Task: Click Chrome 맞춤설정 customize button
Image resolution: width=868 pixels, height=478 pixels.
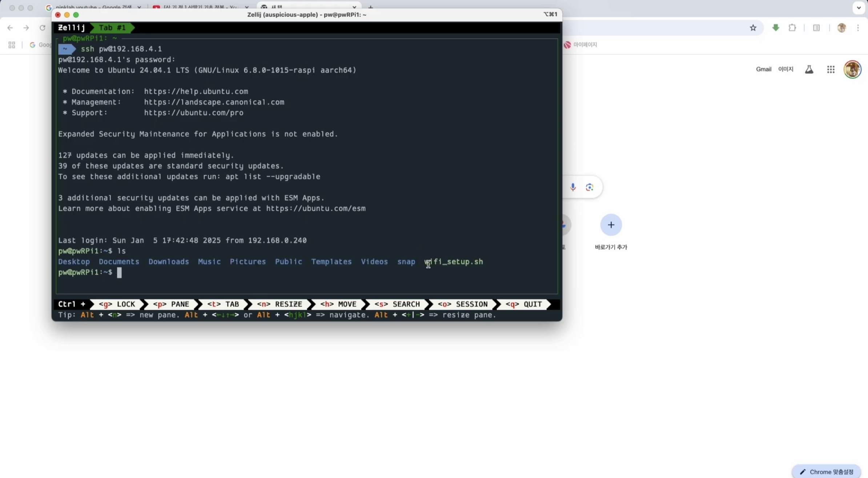Action: (x=827, y=471)
